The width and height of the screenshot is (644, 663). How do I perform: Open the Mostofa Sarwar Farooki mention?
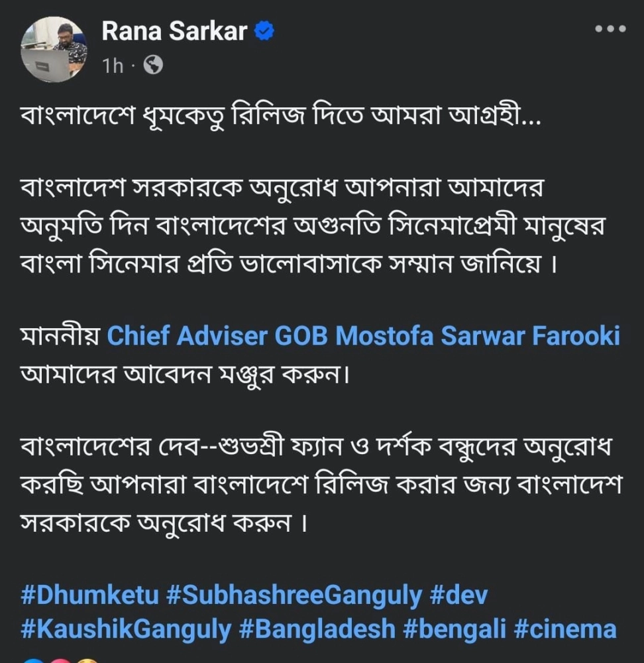click(x=478, y=336)
